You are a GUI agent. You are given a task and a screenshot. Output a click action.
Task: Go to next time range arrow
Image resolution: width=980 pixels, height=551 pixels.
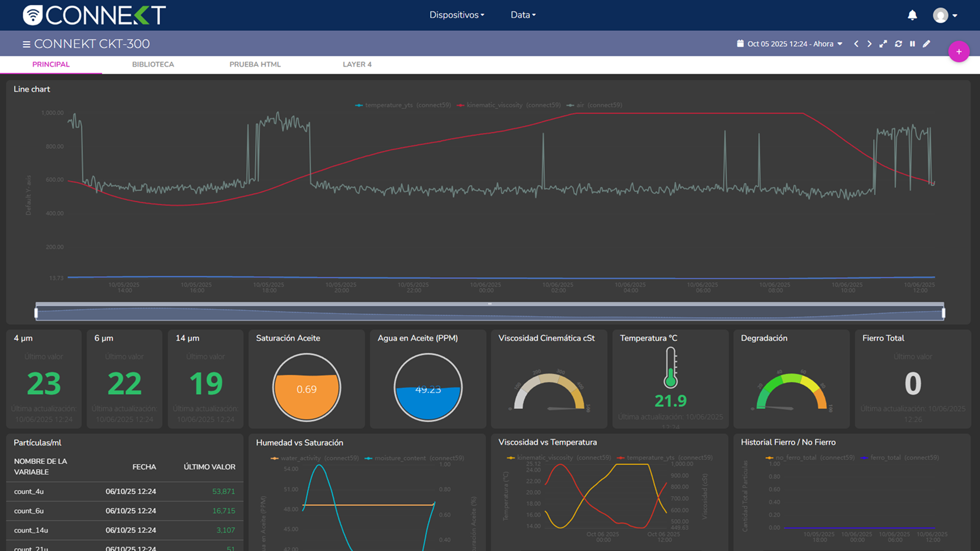pyautogui.click(x=869, y=44)
